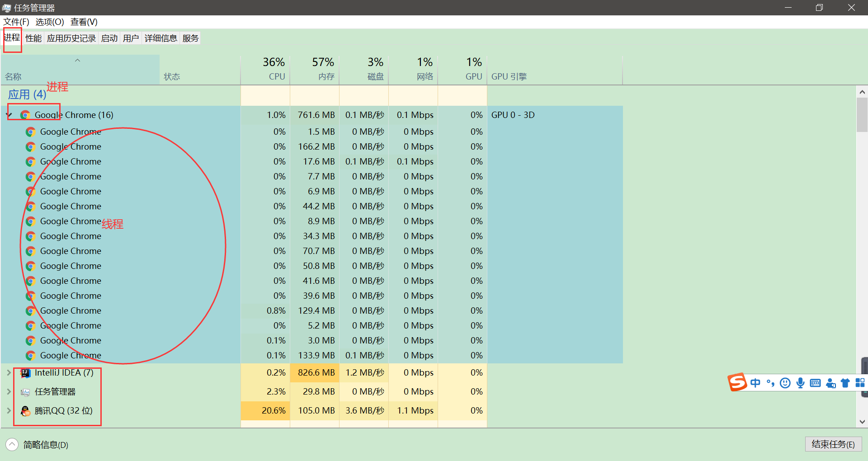Open the 应用历史记录 tab
Viewport: 868px width, 461px height.
coord(71,38)
